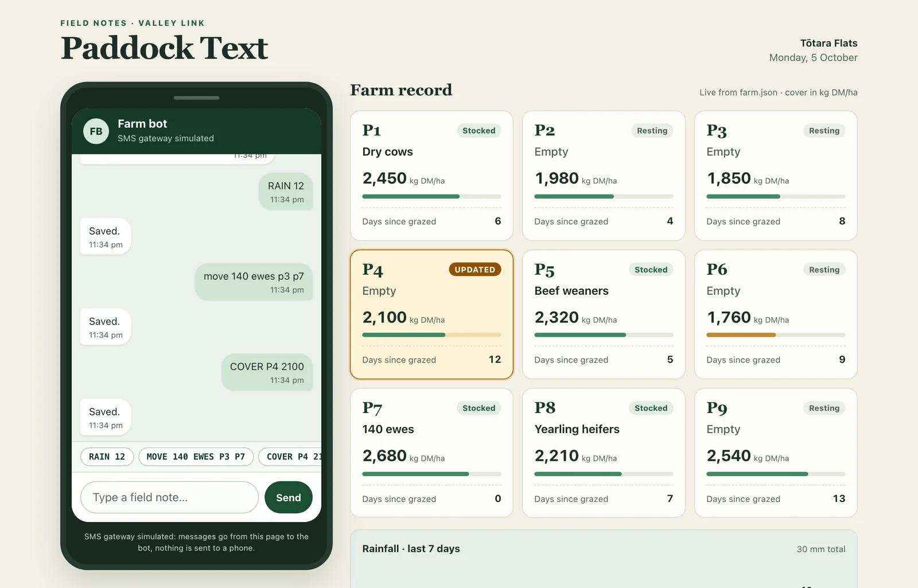Viewport: 918px width, 588px height.
Task: Send the field note
Action: (x=289, y=497)
